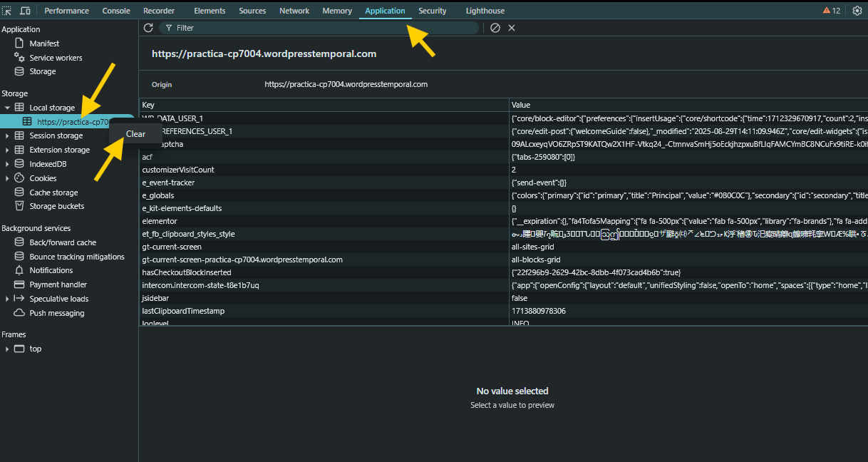Expand the Session storage node
The width and height of the screenshot is (868, 462).
[7, 135]
